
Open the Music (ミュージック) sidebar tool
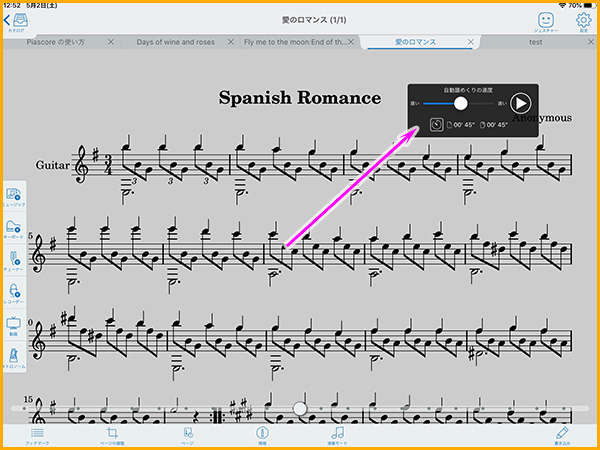(14, 197)
